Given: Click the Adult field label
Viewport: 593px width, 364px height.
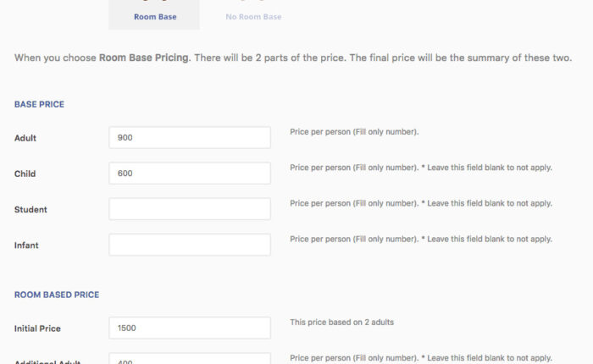Looking at the screenshot, I should tap(25, 138).
